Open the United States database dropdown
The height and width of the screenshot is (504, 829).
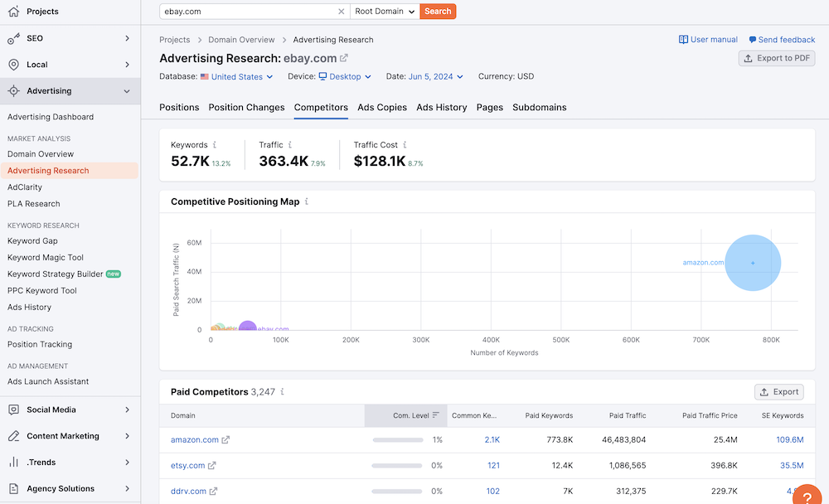click(237, 77)
